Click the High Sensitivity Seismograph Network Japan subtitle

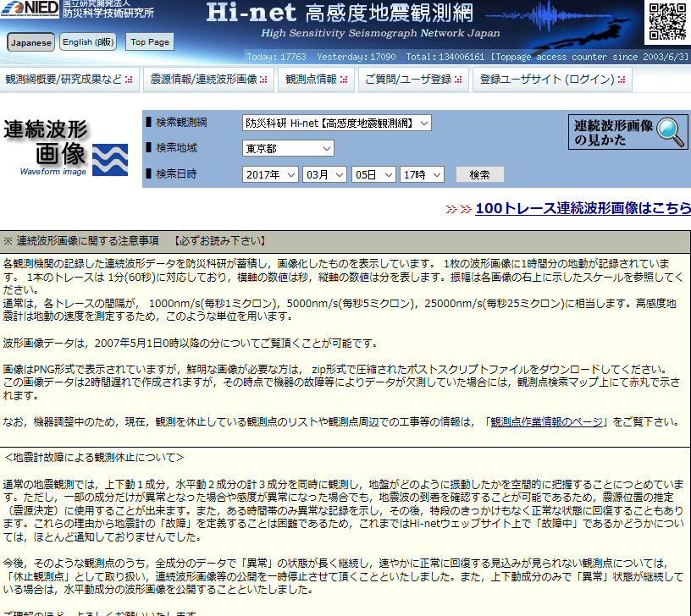(380, 33)
